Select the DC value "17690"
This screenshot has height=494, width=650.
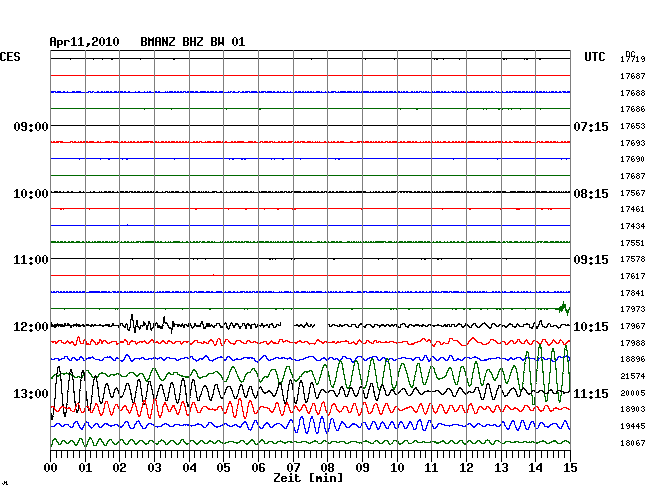tap(633, 159)
